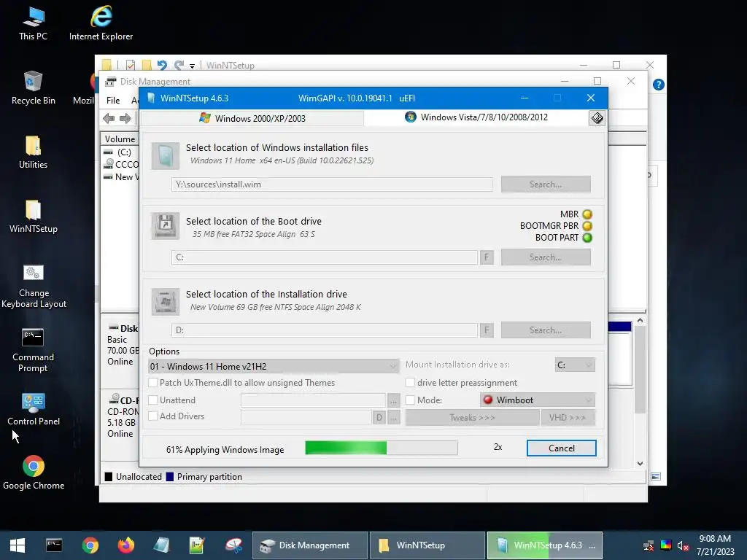Launch Command Prompt from desktop

33,351
